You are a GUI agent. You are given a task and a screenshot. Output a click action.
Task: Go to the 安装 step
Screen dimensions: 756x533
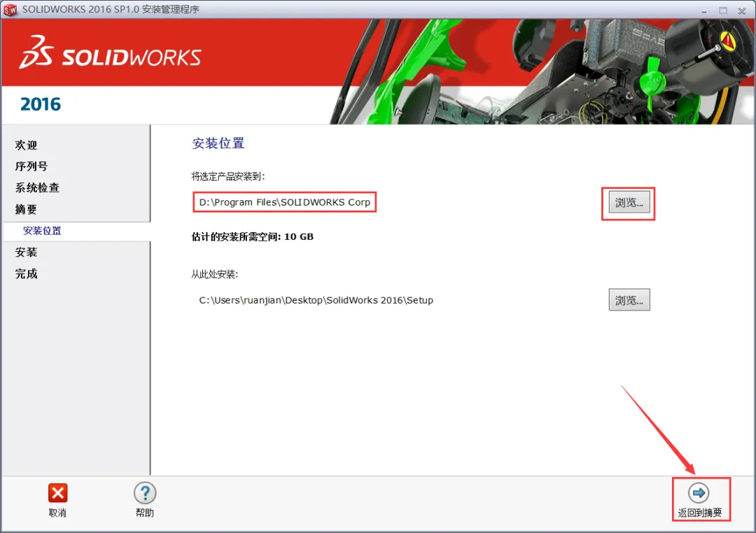(x=26, y=252)
